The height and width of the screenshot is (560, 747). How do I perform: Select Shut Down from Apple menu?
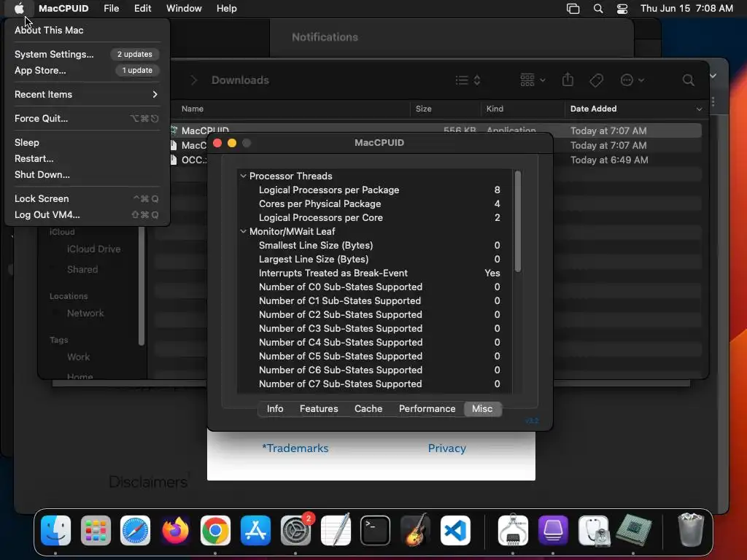pyautogui.click(x=87, y=174)
